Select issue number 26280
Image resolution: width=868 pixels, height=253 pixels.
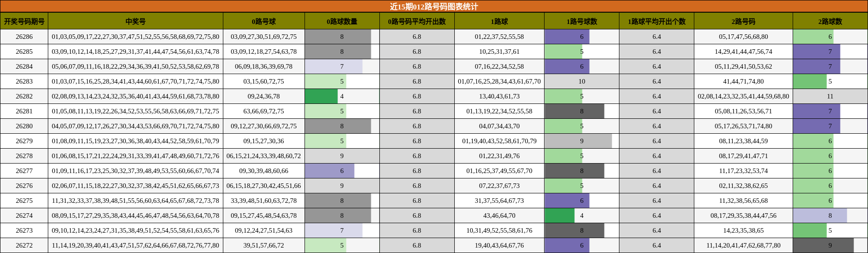tap(24, 126)
